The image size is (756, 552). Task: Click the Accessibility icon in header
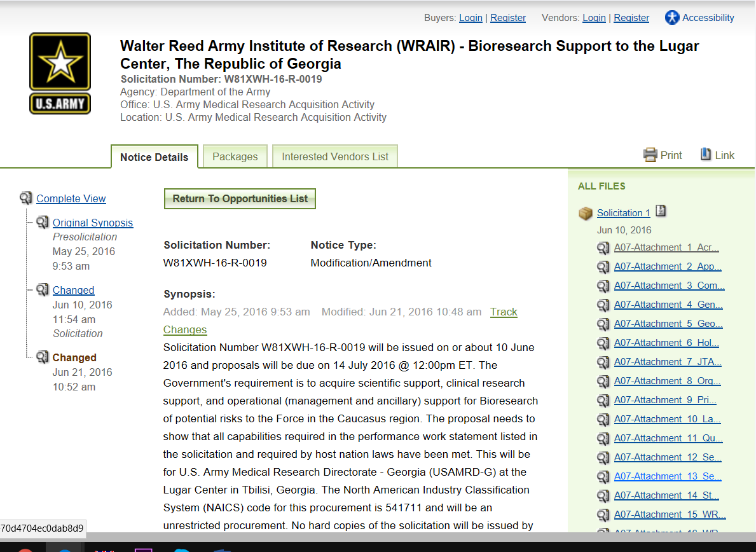tap(672, 18)
